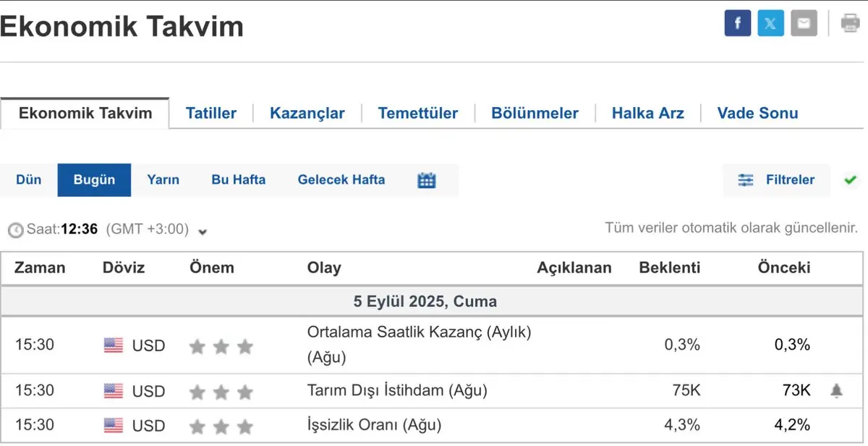Show Yarın (tomorrow) events
Viewport: 868px width, 446px height.
163,180
